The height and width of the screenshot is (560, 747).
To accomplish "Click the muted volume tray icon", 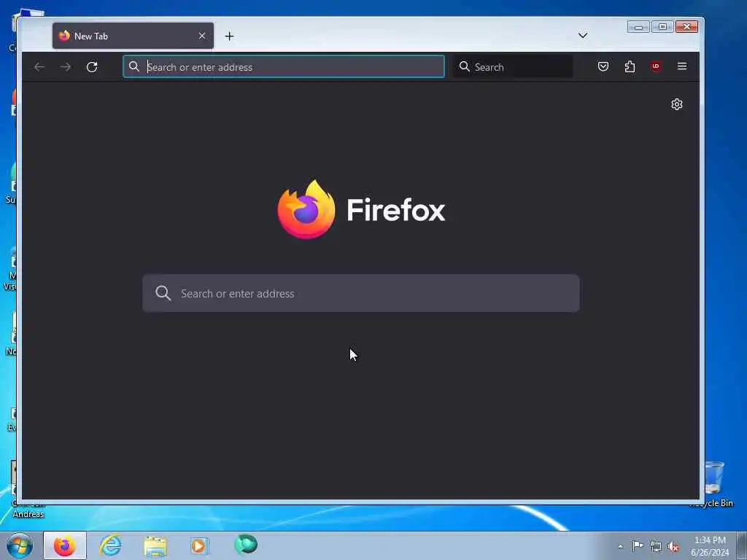I will (673, 547).
